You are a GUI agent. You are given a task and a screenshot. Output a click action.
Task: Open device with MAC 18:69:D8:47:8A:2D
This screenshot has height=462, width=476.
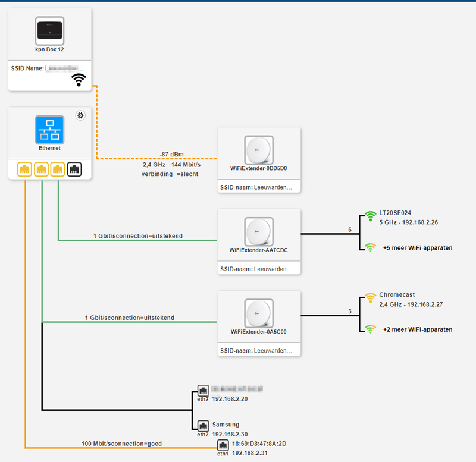pyautogui.click(x=259, y=444)
